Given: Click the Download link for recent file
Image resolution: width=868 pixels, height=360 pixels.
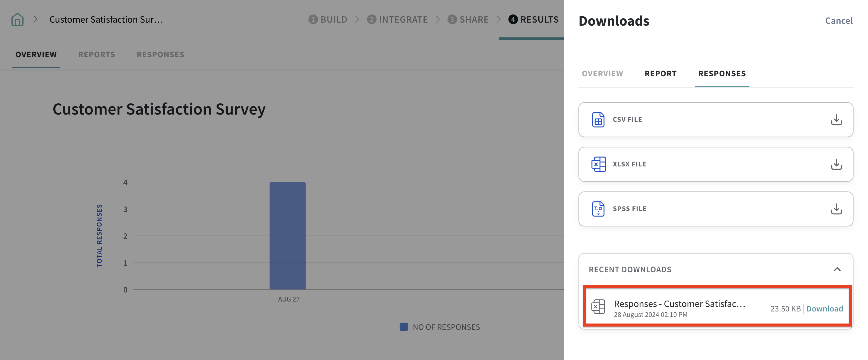Looking at the screenshot, I should tap(825, 308).
